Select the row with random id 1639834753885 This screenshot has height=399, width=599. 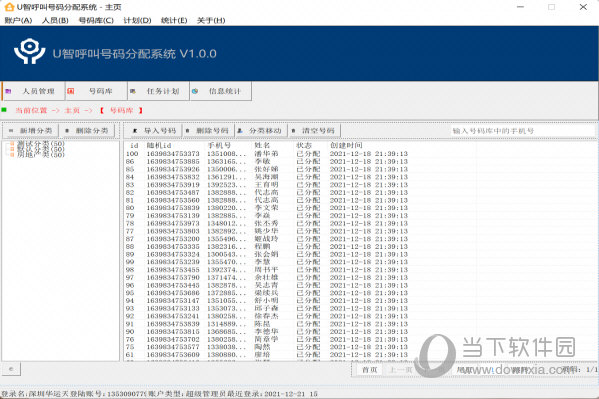[x=267, y=162]
